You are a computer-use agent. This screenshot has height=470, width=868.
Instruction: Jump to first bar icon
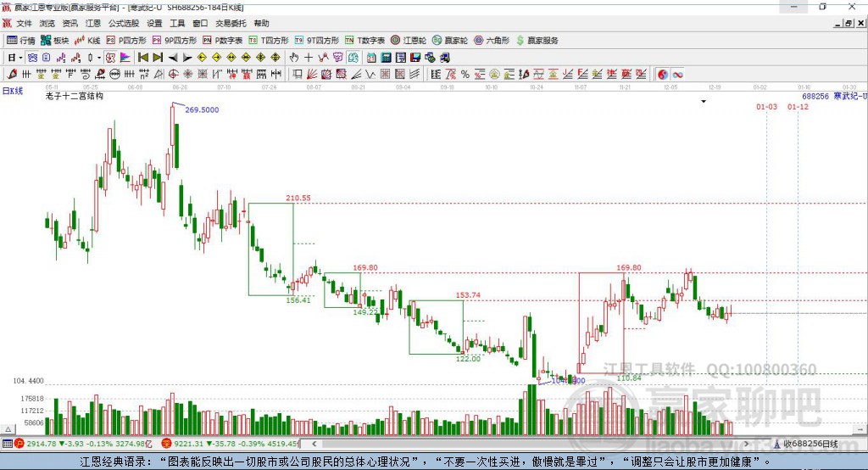[142, 58]
